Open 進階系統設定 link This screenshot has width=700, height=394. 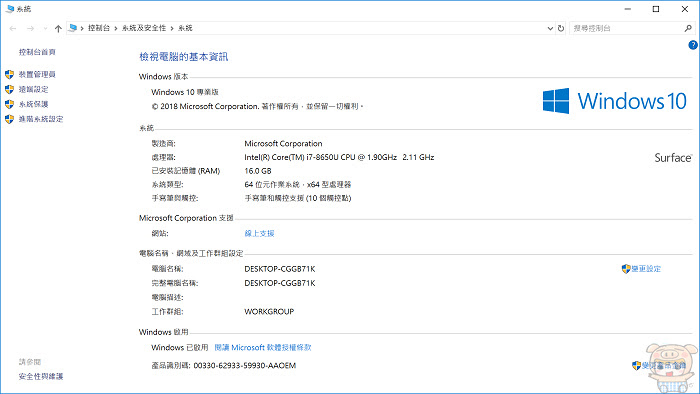click(x=41, y=119)
